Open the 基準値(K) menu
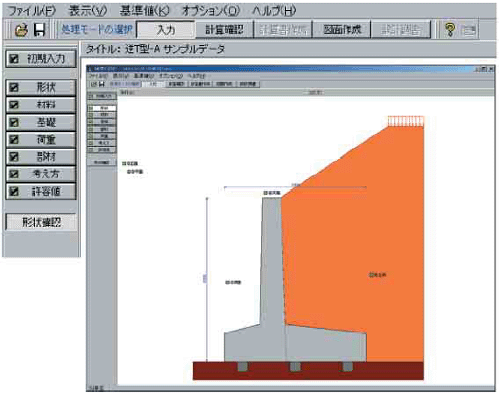Image resolution: width=500 pixels, height=393 pixels. 145,11
